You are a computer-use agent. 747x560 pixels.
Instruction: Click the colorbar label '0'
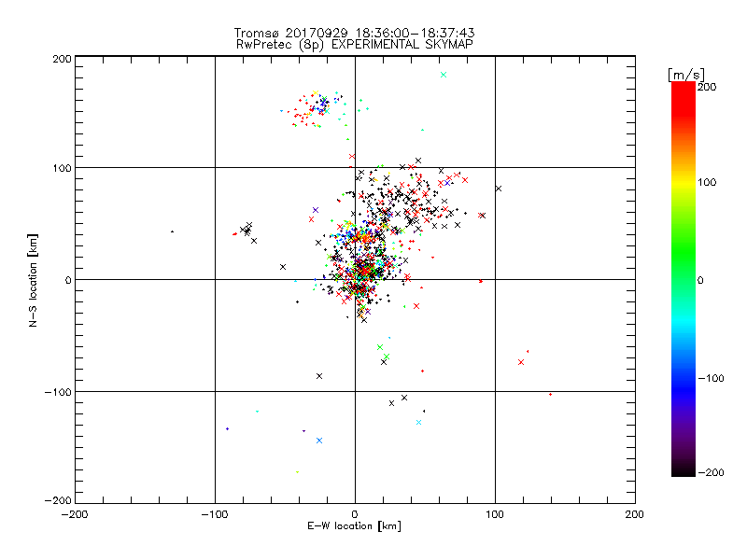coord(700,281)
